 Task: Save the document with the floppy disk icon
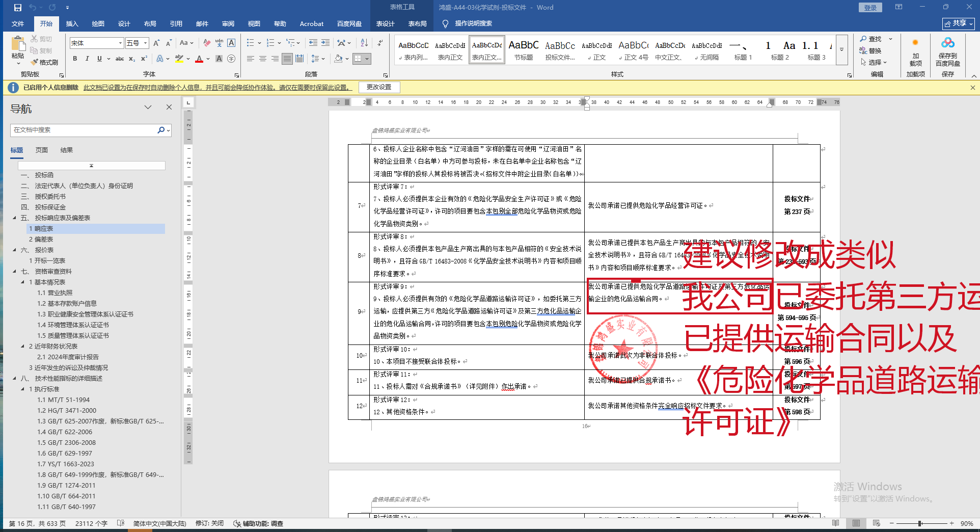click(x=18, y=8)
